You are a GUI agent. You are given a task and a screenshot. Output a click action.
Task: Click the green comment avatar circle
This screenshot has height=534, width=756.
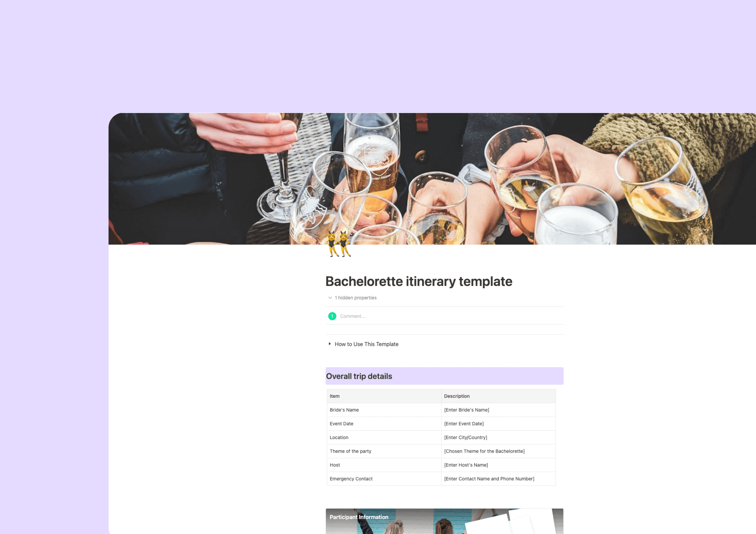[x=332, y=316]
